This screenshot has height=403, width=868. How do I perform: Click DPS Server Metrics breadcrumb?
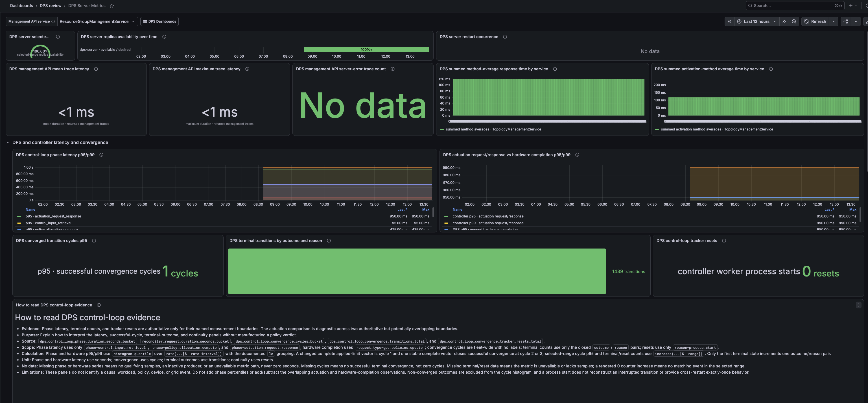click(x=87, y=6)
